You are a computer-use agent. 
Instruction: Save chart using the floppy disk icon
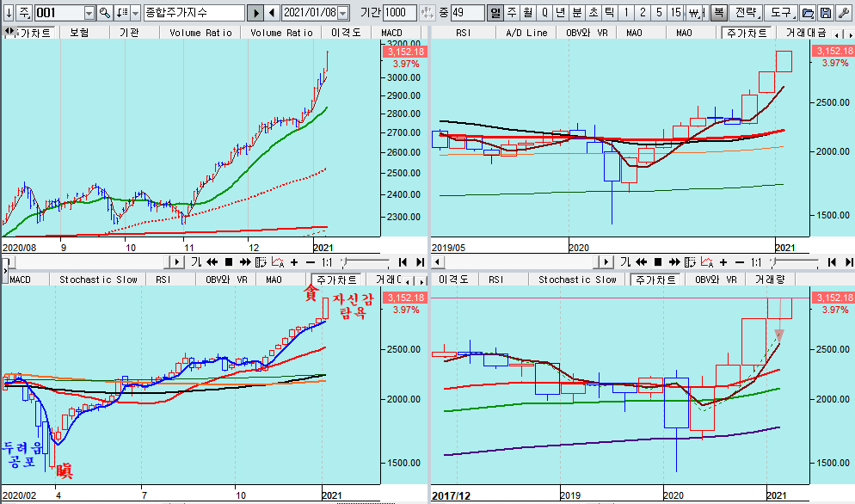825,13
